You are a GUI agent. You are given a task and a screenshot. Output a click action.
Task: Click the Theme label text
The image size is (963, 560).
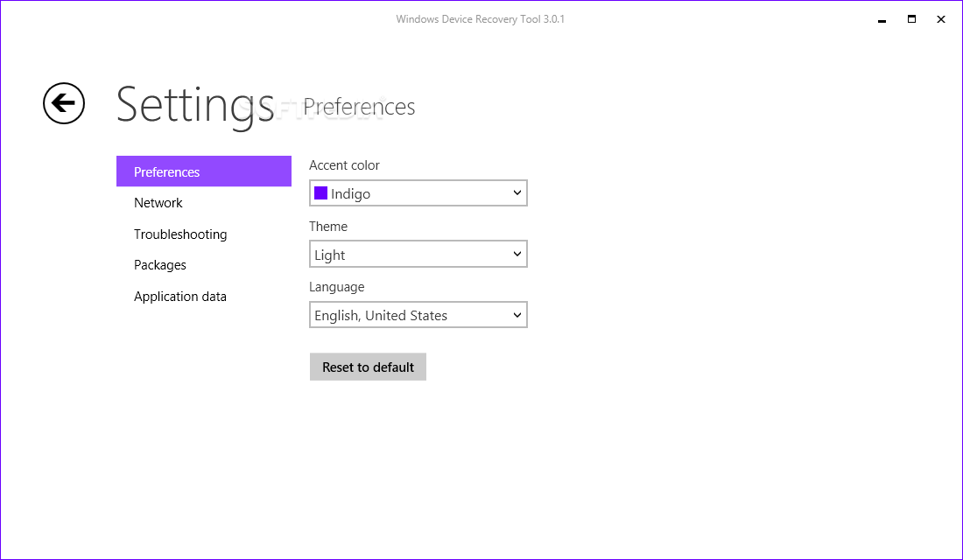click(x=328, y=226)
